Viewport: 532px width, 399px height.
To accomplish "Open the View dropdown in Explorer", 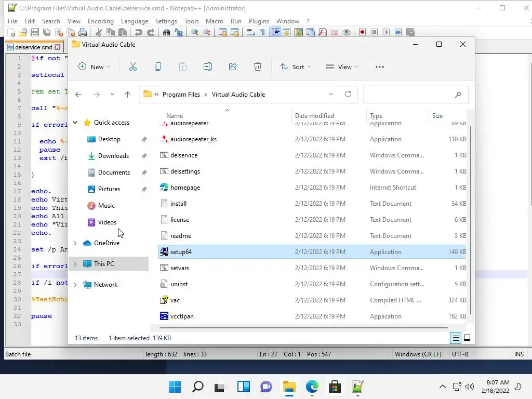I will [342, 67].
